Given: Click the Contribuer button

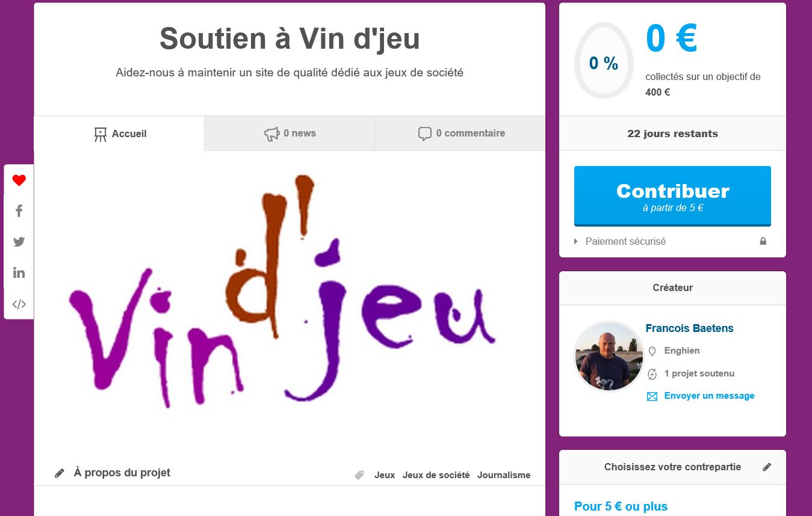Looking at the screenshot, I should [x=672, y=196].
